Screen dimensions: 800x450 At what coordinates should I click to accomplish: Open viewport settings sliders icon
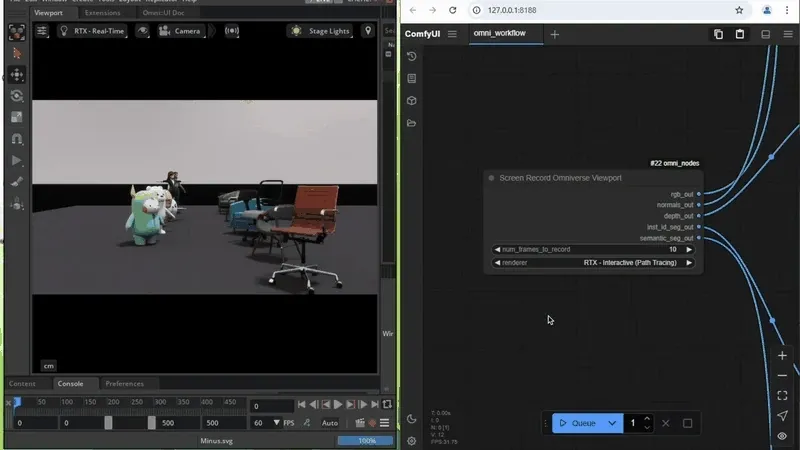coord(42,31)
